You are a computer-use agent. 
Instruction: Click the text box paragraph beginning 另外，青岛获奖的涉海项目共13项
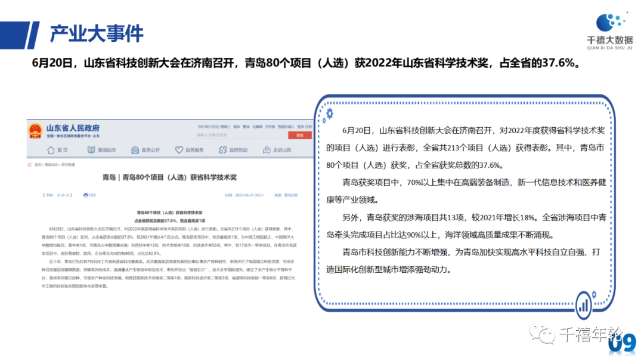click(x=466, y=226)
